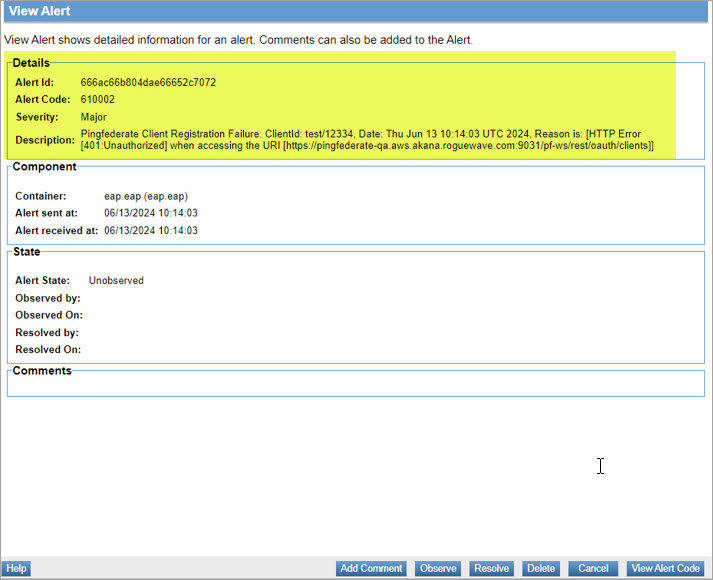Open View Alert Code button
Viewport: 713px width, 580px height.
coord(665,568)
